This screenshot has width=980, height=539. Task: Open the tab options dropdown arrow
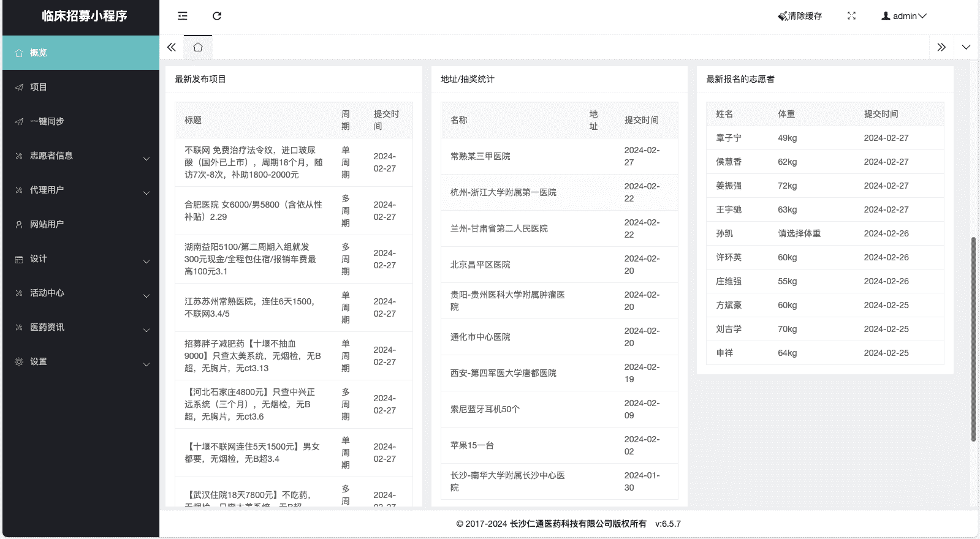coord(966,47)
